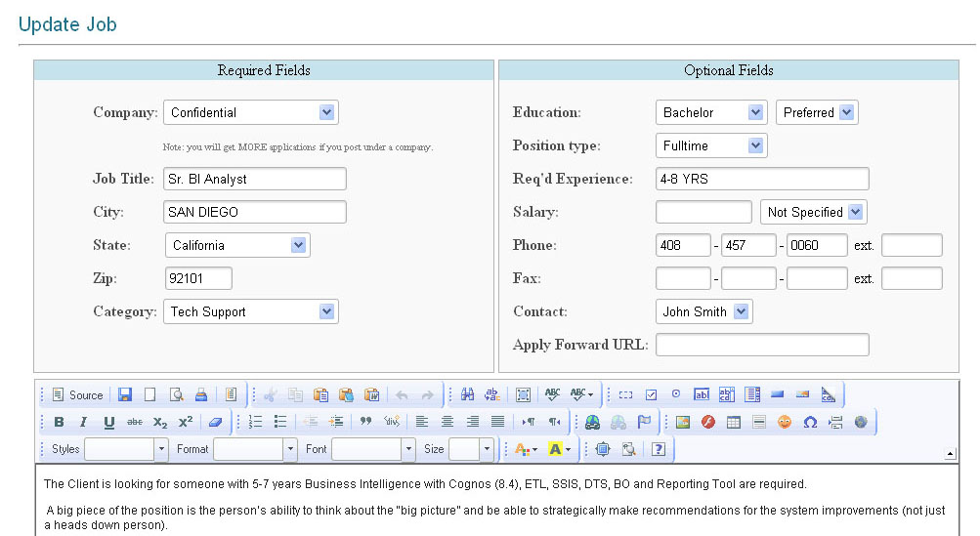Insert special character using omega icon
980x536 pixels.
pos(810,422)
